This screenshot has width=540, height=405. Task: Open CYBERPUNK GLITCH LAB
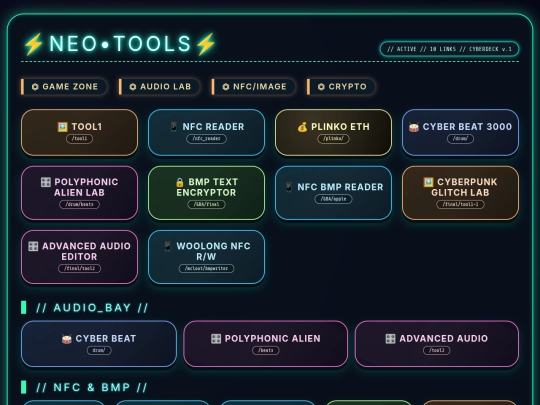point(460,193)
